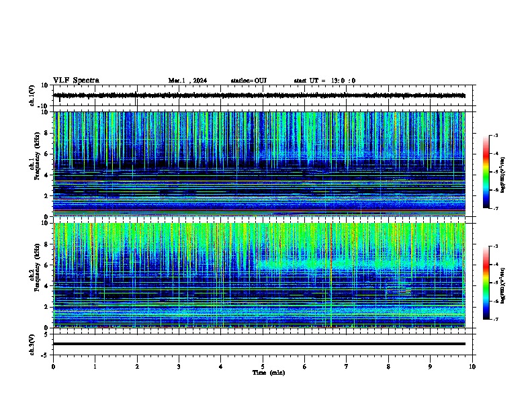The image size is (532, 411).
Task: Click the "6" minute tick on time axis
Action: point(305,367)
